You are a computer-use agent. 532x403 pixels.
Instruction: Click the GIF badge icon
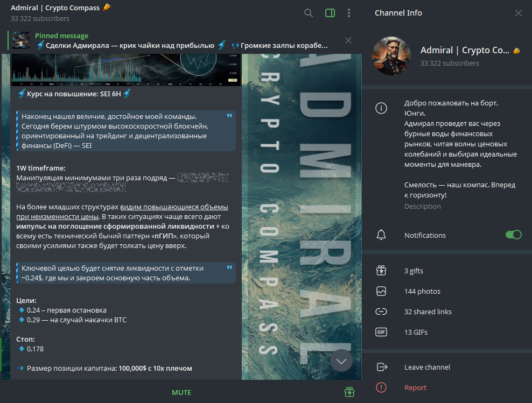pyautogui.click(x=381, y=332)
